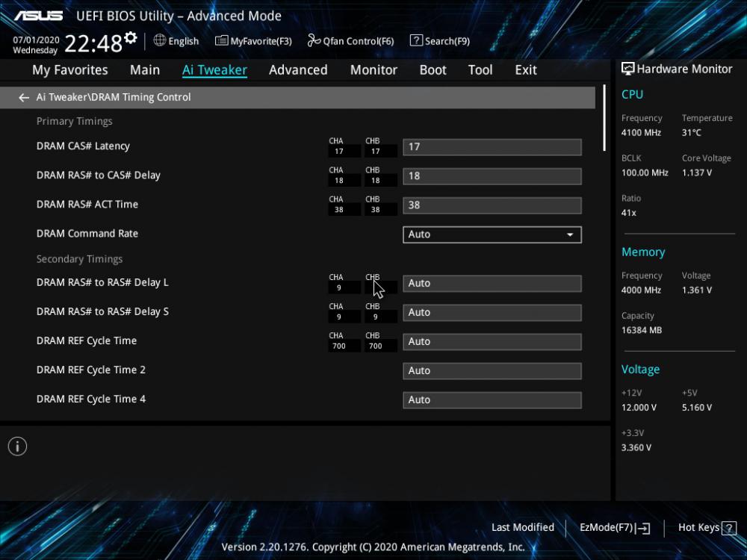Click the Primary Timings heading
The image size is (747, 560).
click(x=74, y=121)
